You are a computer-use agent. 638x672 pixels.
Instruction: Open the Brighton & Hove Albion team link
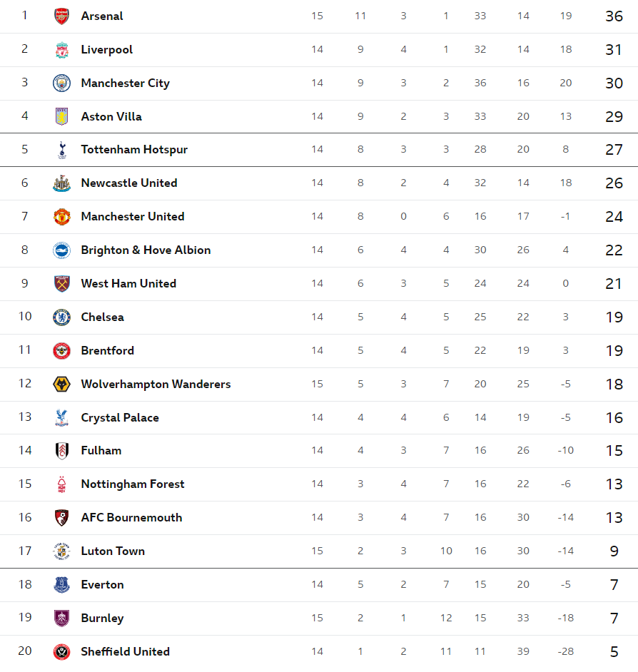point(146,250)
